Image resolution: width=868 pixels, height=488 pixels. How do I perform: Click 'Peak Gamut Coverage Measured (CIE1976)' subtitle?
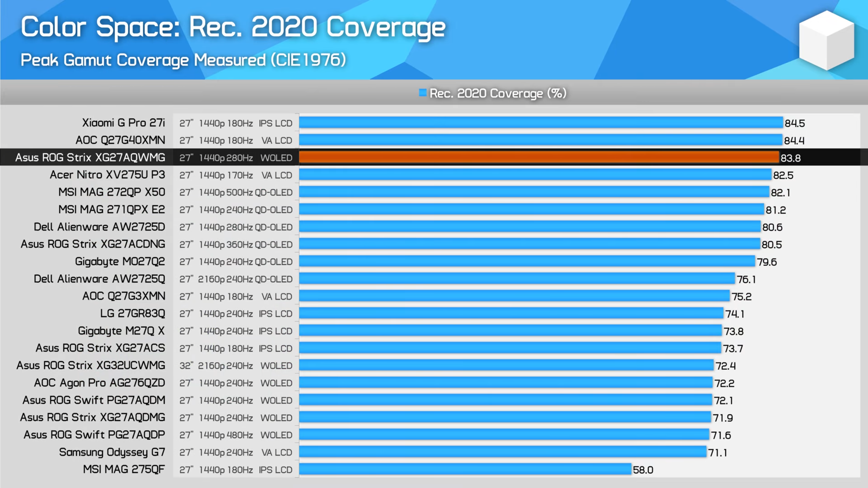click(183, 60)
